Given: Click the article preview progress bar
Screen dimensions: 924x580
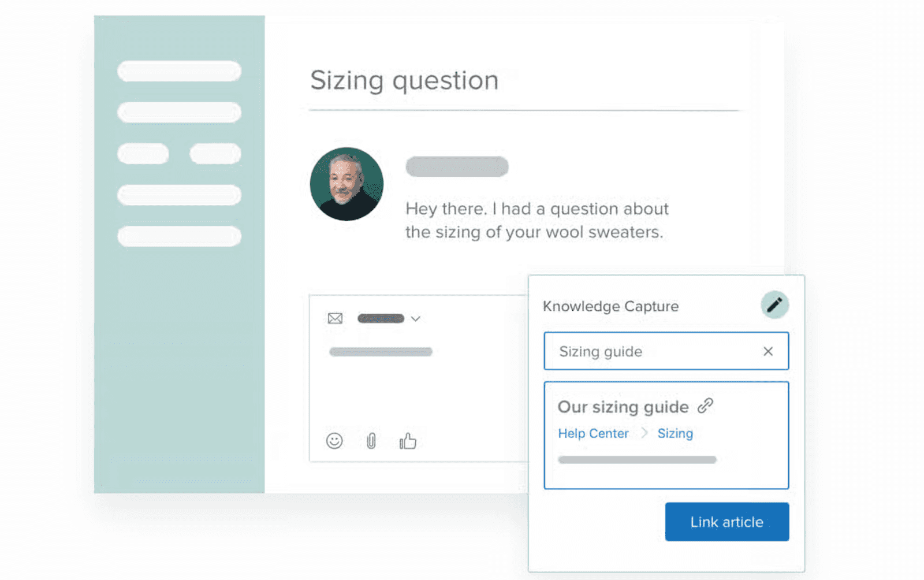Looking at the screenshot, I should pyautogui.click(x=636, y=460).
